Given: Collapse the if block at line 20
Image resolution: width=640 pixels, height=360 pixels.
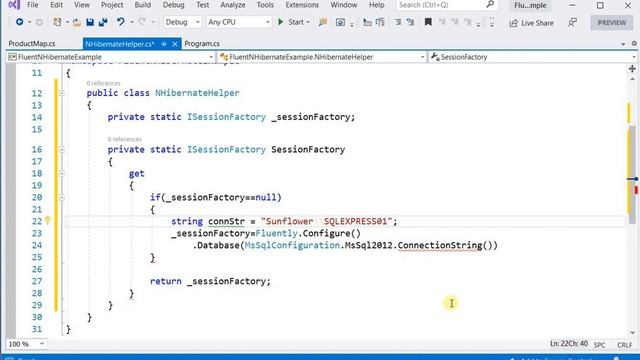Looking at the screenshot, I should pyautogui.click(x=61, y=198).
